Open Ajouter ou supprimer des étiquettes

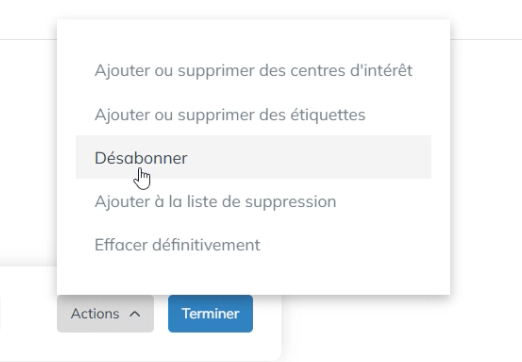point(253,114)
